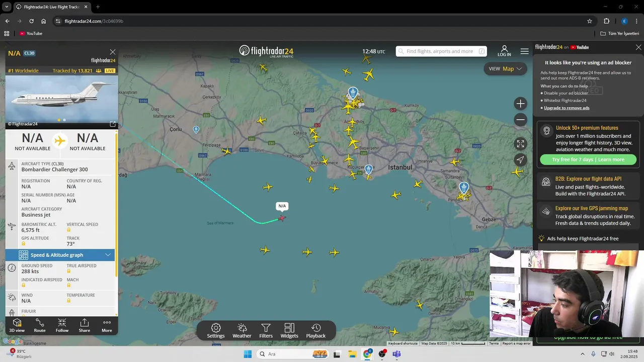Open the browser apps grid
644x362 pixels.
pyautogui.click(x=7, y=34)
